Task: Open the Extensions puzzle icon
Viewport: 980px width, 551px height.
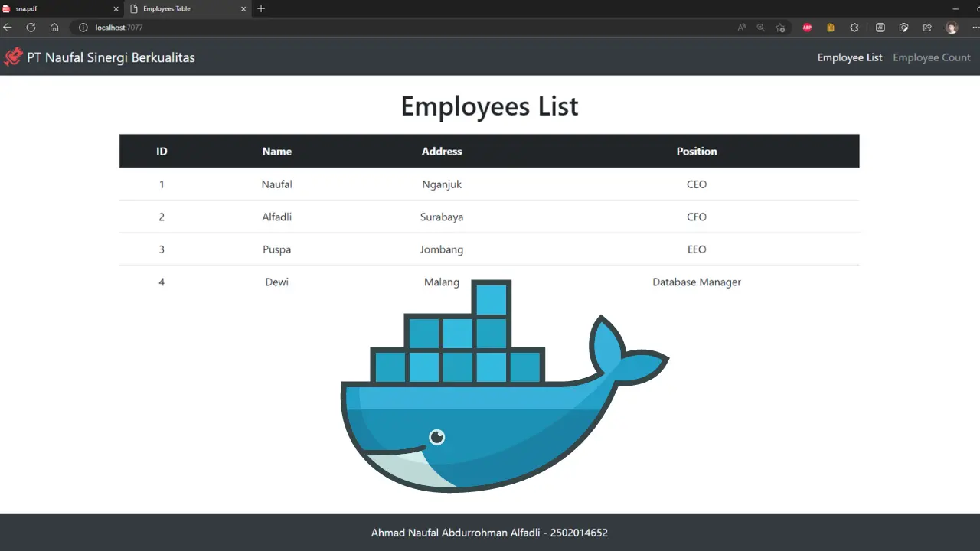Action: 854,28
